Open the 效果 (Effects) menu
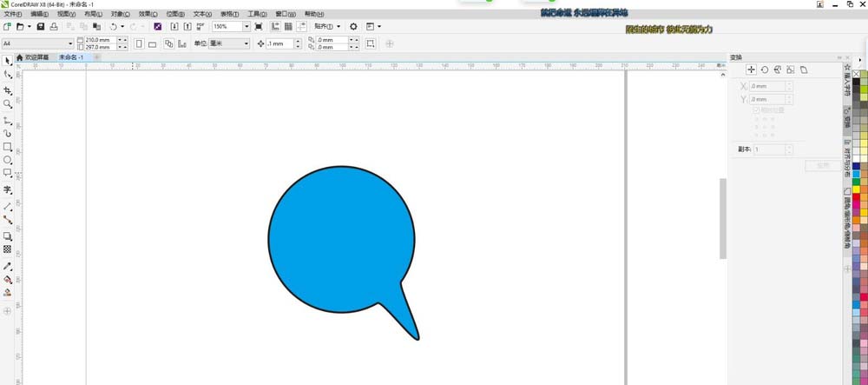 tap(148, 14)
